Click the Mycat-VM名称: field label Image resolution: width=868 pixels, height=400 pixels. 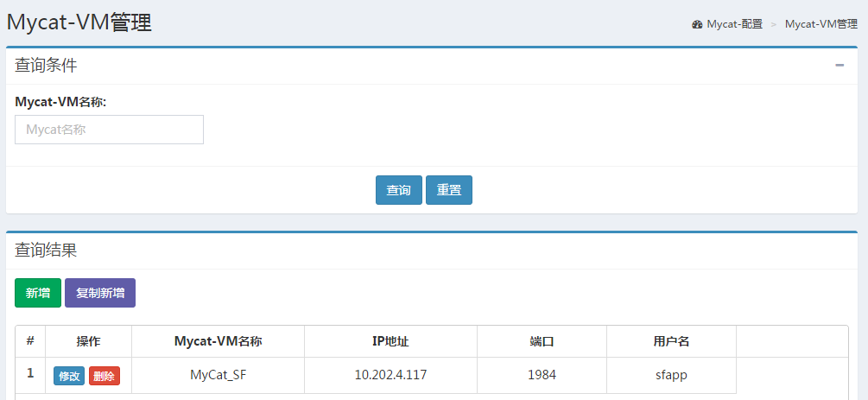61,102
